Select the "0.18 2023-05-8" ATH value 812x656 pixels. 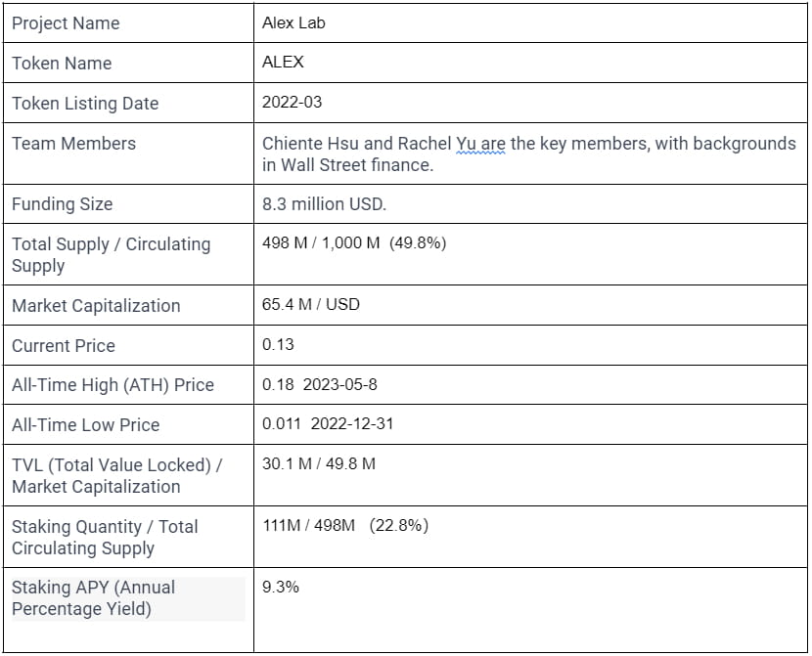[319, 384]
